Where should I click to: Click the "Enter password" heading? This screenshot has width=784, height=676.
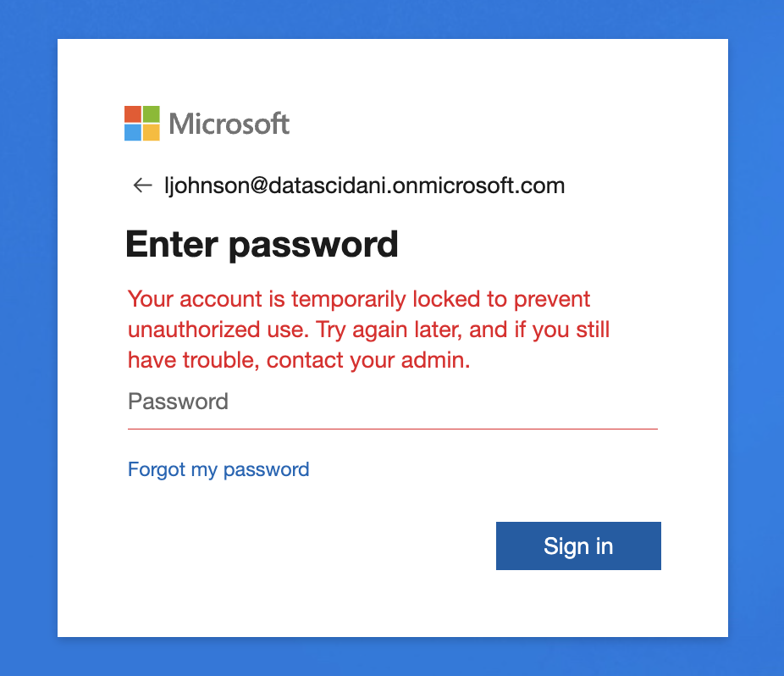coord(262,244)
